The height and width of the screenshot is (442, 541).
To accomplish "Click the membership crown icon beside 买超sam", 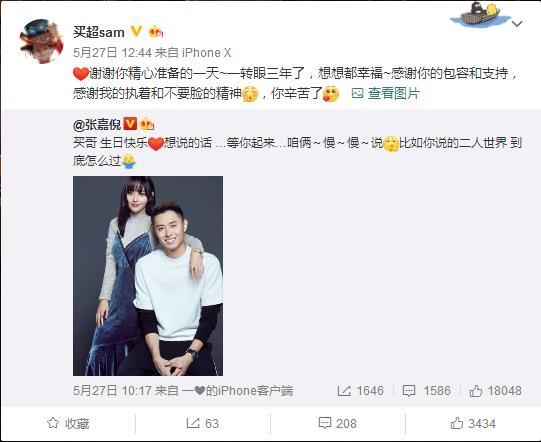I will [155, 32].
